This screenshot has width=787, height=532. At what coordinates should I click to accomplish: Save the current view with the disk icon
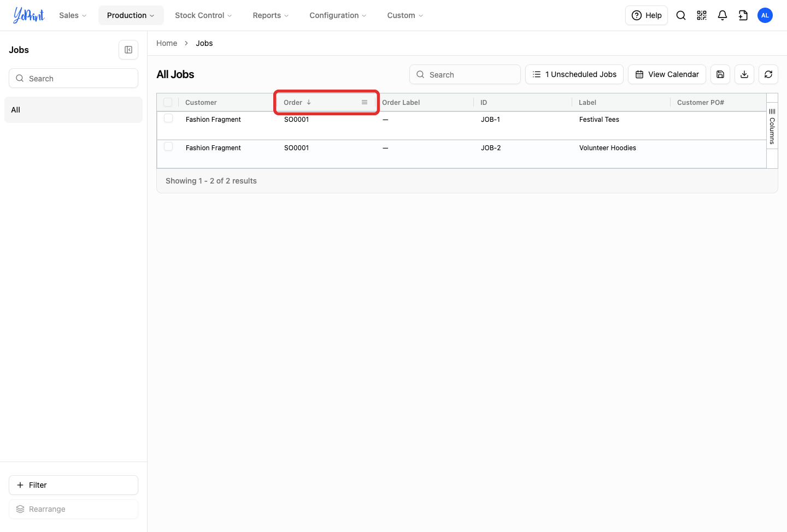pos(720,74)
